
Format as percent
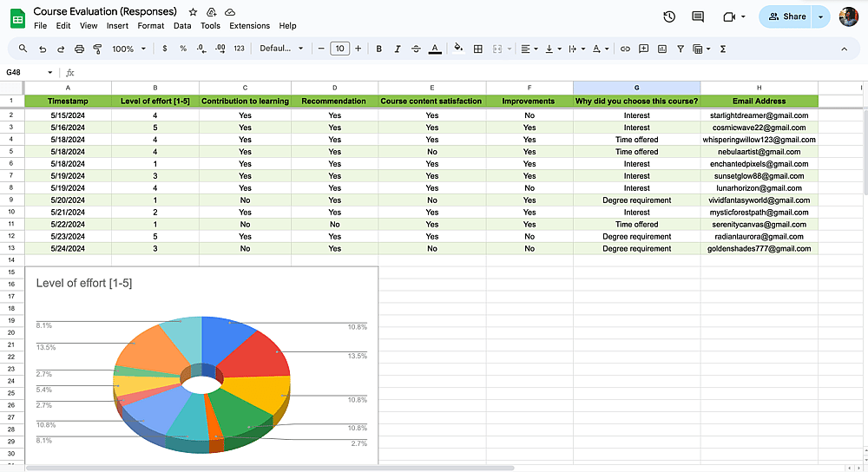[183, 49]
